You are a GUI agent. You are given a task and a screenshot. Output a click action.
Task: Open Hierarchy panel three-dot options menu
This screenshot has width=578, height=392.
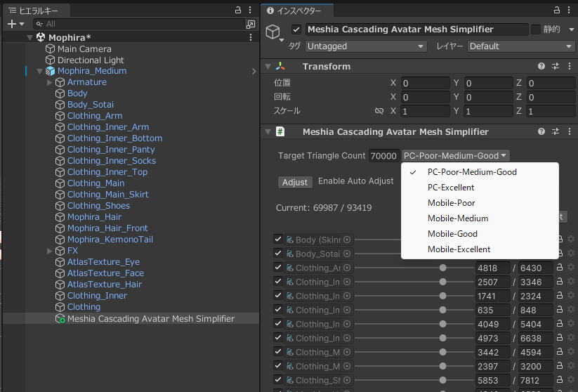pos(250,10)
